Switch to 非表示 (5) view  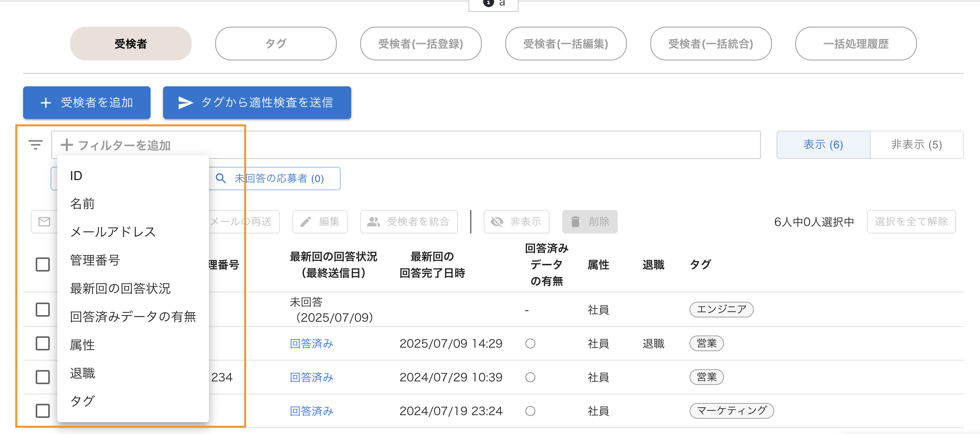tap(916, 145)
